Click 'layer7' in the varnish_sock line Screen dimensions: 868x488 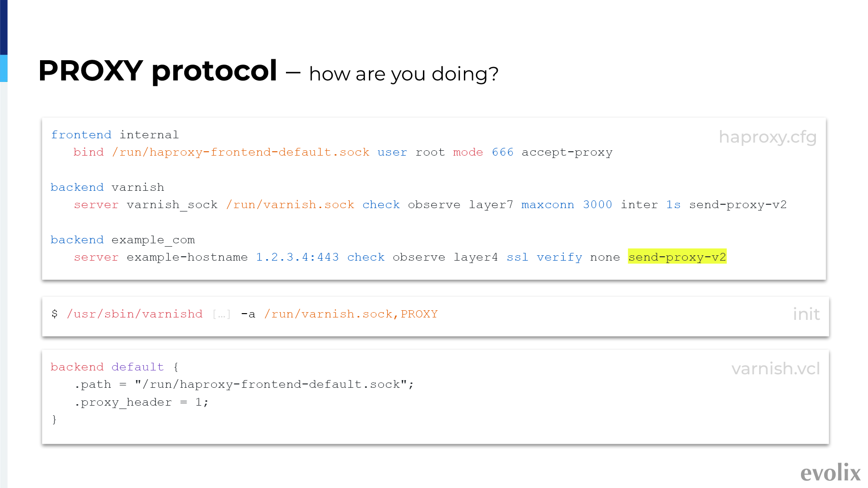click(x=491, y=205)
